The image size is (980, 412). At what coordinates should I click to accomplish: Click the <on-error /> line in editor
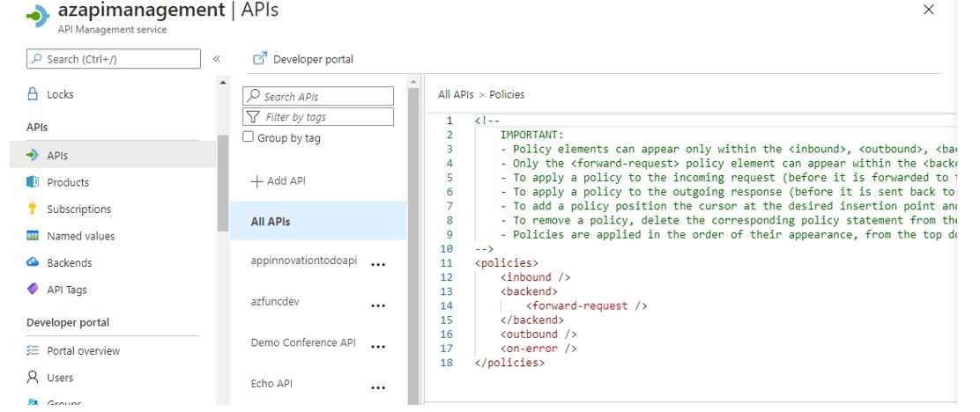pos(538,349)
